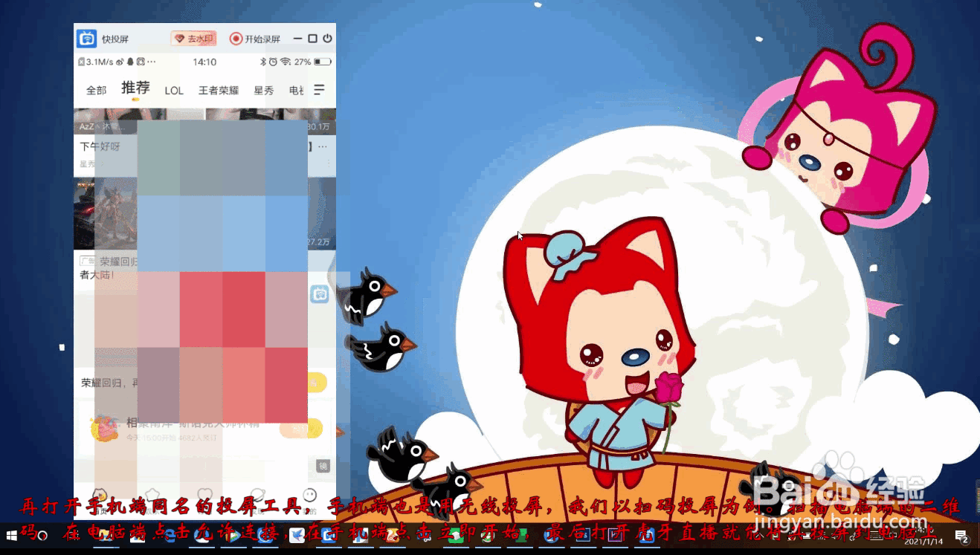Click the avatar beside 今天15:00开始 row
The width and height of the screenshot is (980, 555).
[104, 429]
